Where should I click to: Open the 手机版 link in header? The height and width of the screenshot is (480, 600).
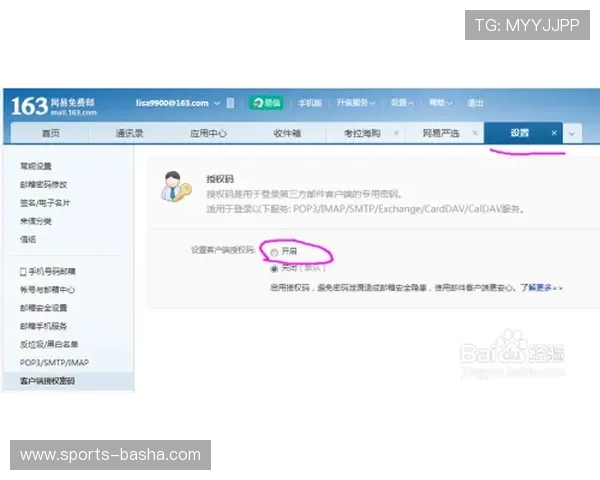(x=310, y=103)
